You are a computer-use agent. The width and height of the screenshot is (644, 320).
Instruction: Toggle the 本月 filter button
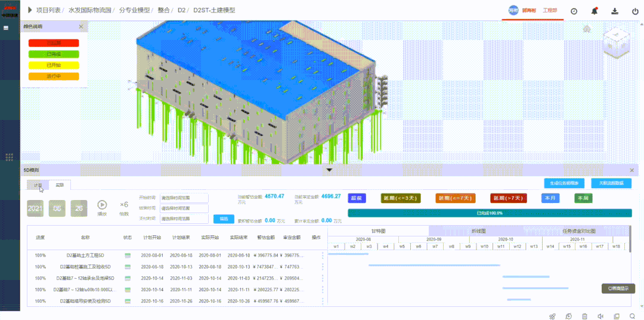[550, 198]
